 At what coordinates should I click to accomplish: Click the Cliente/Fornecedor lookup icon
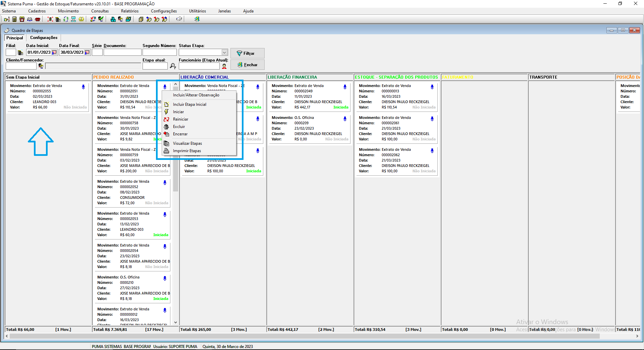[x=41, y=66]
